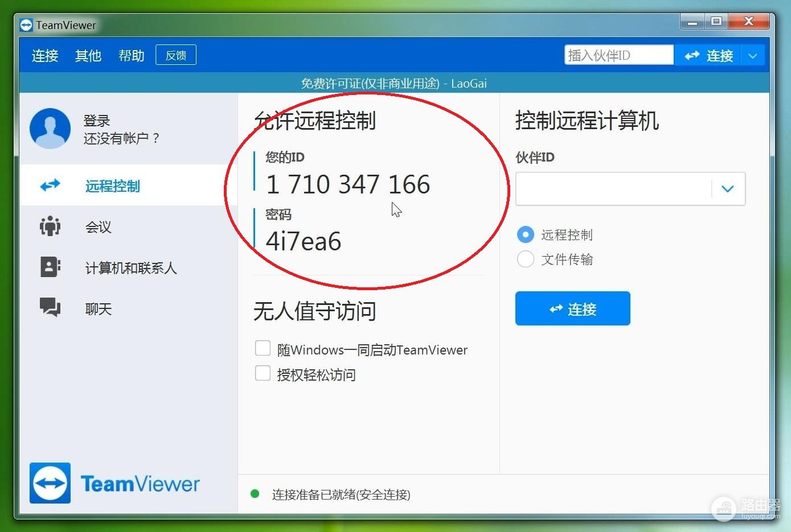Click the top toolbar 连接 button
Image resolution: width=791 pixels, height=532 pixels.
coord(708,56)
